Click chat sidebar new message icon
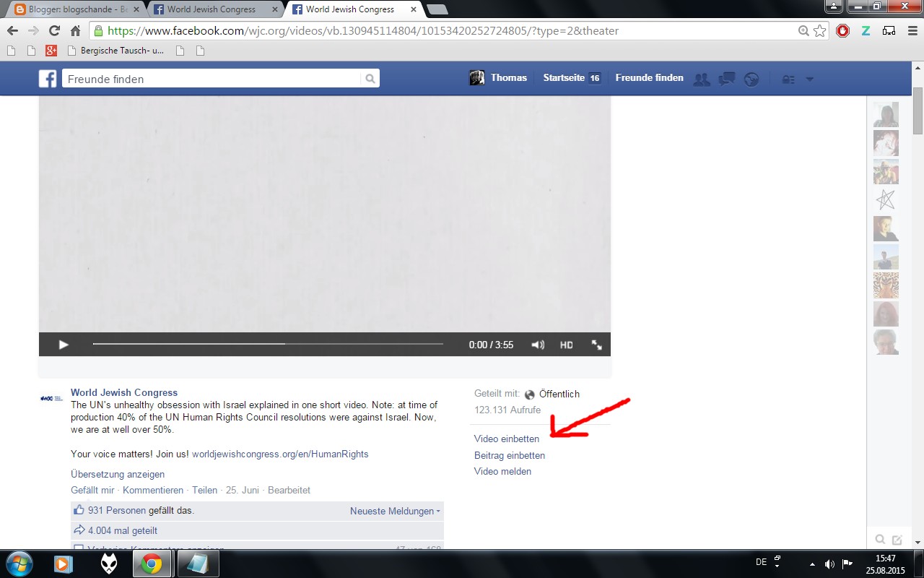The image size is (924, 578). pos(897,540)
